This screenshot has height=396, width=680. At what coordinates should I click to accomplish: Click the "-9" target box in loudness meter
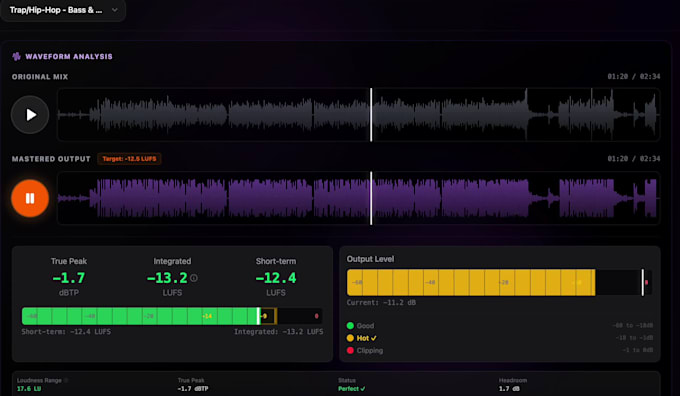click(x=268, y=316)
